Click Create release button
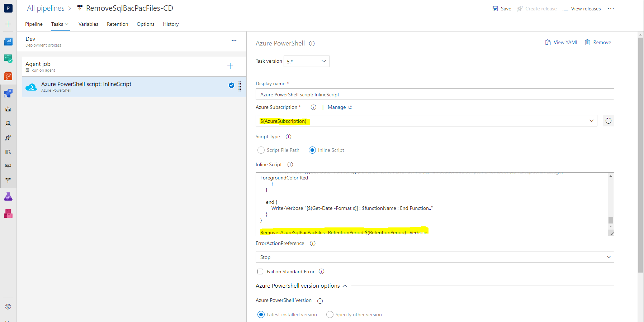644x322 pixels. click(x=536, y=9)
